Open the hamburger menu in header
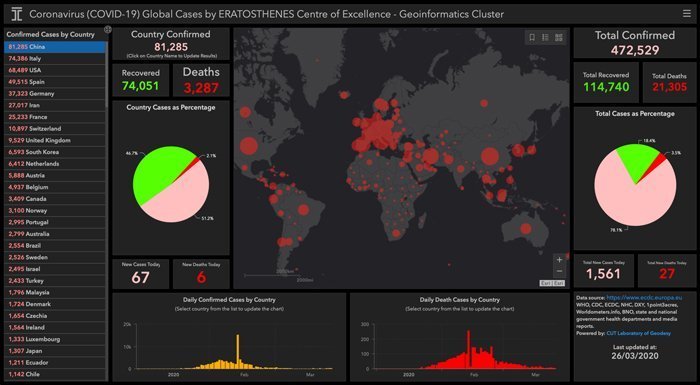700x385 pixels. (x=687, y=14)
